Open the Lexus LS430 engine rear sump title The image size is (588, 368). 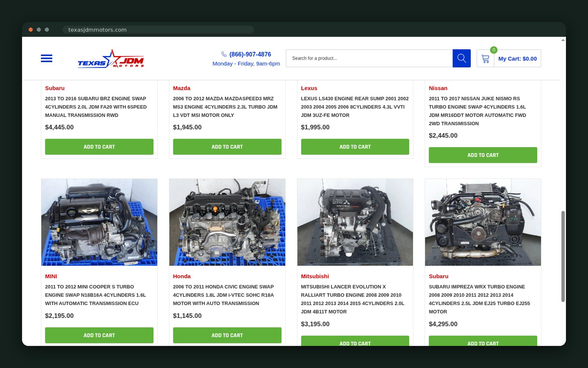pos(355,107)
